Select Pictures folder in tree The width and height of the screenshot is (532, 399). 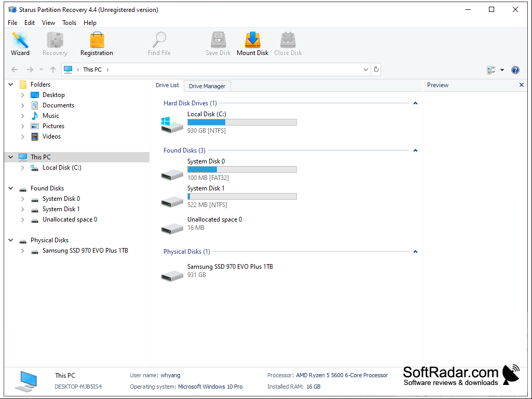(53, 126)
